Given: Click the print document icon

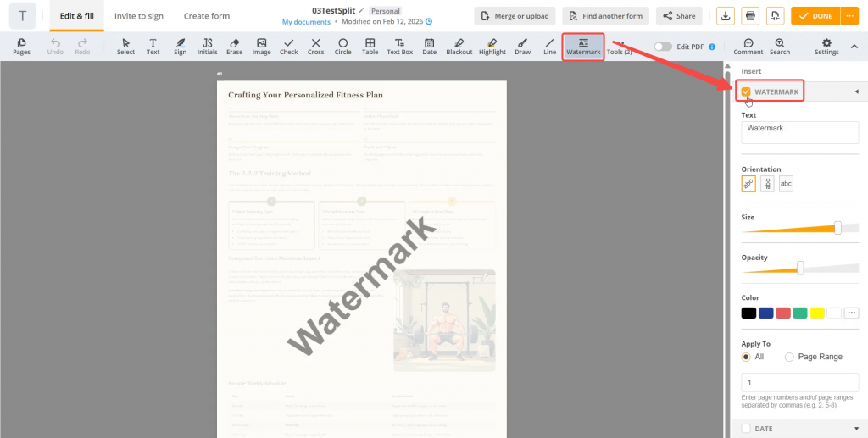Looking at the screenshot, I should click(750, 16).
